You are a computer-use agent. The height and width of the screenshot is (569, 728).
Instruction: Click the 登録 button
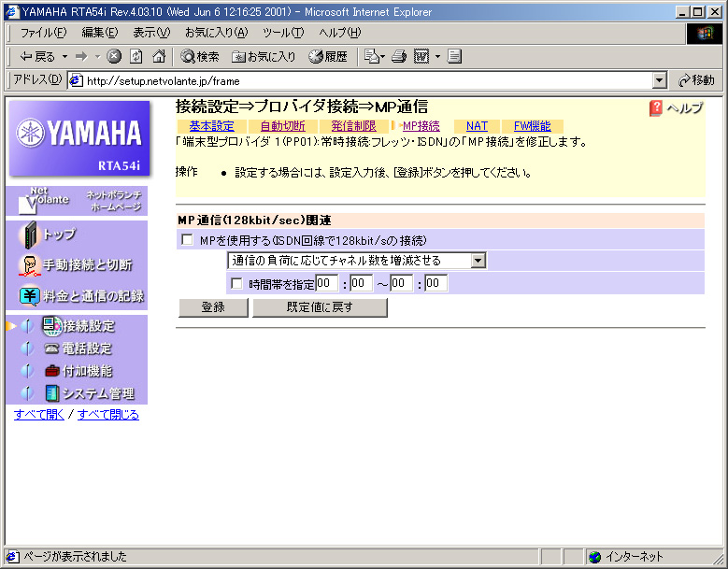[x=212, y=307]
